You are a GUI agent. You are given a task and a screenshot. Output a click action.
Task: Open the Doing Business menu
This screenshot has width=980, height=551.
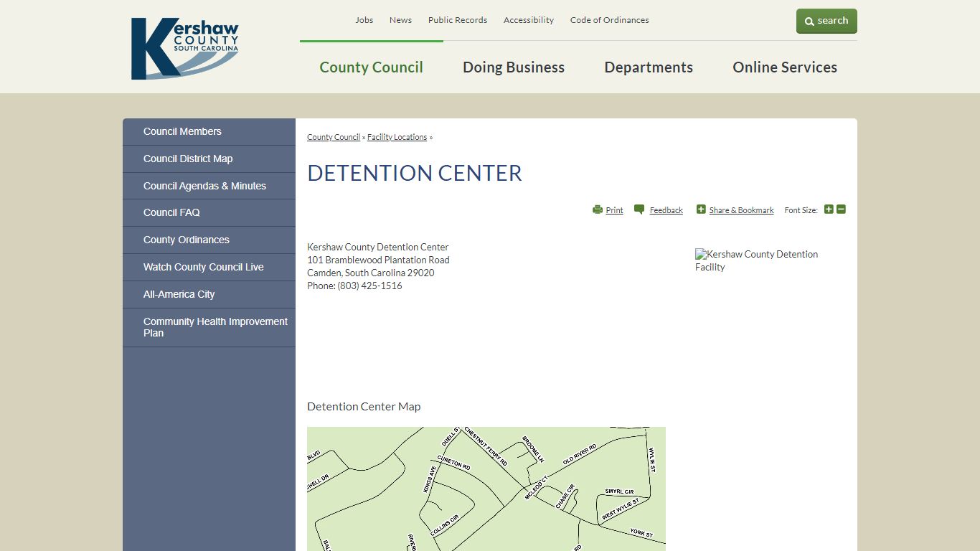(x=514, y=67)
